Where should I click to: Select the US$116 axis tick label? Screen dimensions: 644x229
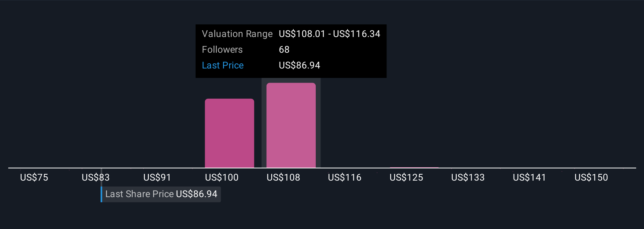pos(345,177)
